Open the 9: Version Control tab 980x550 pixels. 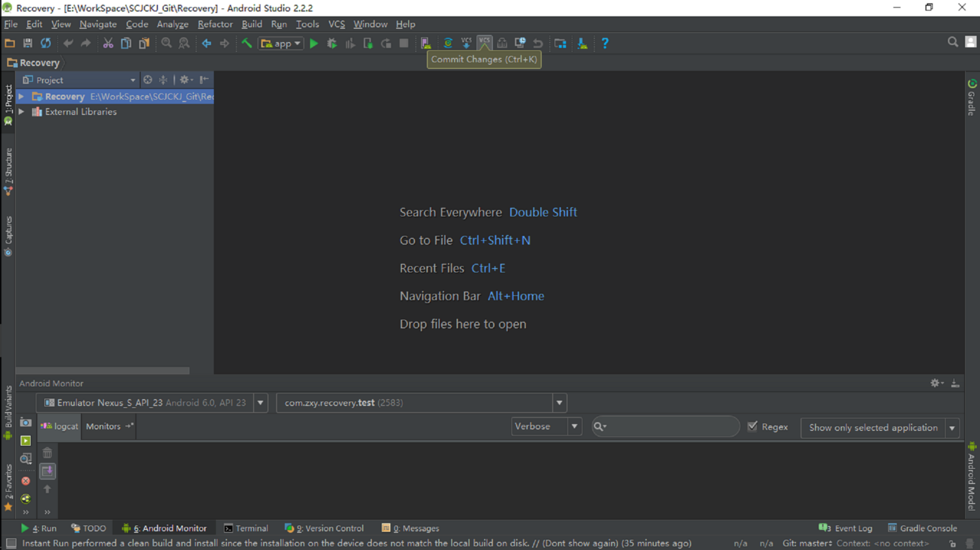click(x=324, y=528)
